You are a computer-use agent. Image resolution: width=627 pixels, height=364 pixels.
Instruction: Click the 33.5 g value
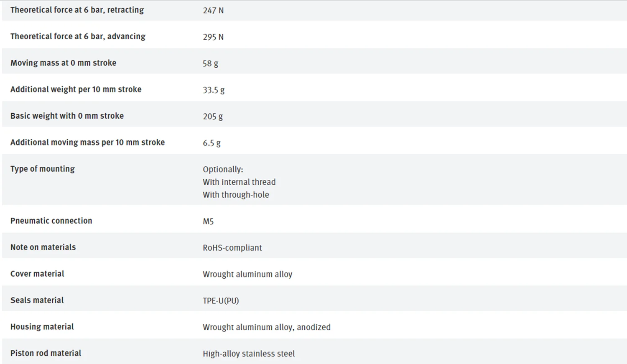(x=214, y=90)
